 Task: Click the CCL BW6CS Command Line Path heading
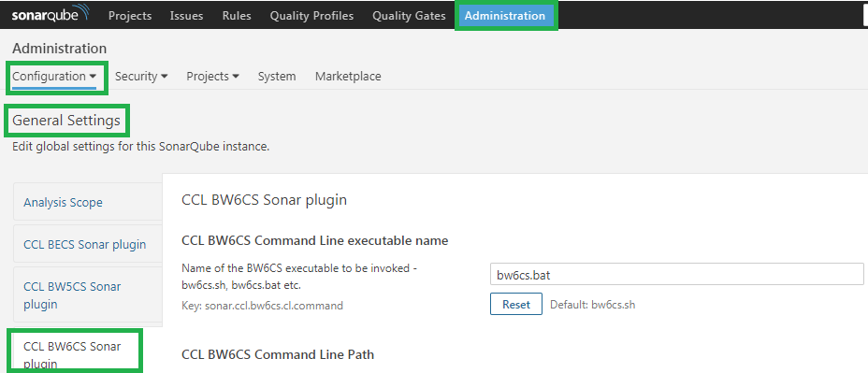(278, 354)
